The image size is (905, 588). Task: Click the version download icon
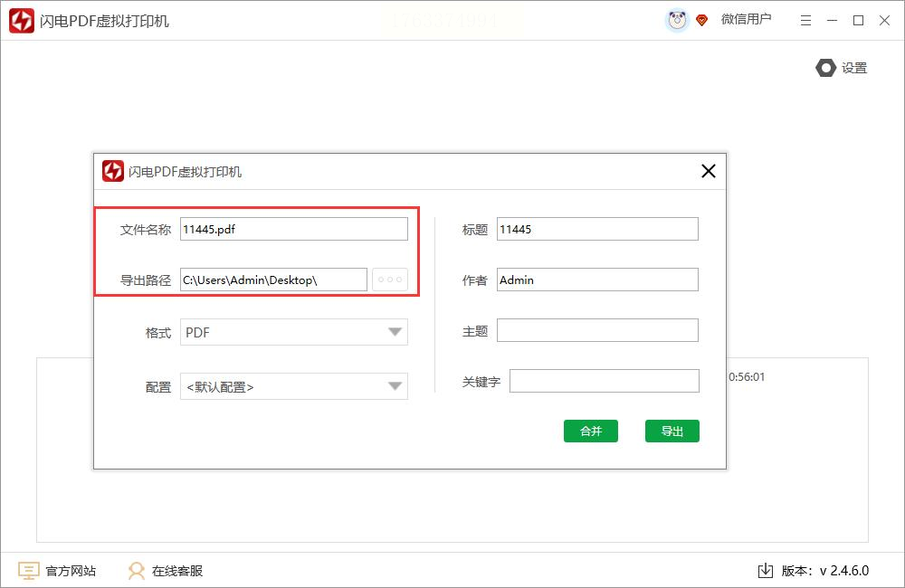tap(766, 571)
